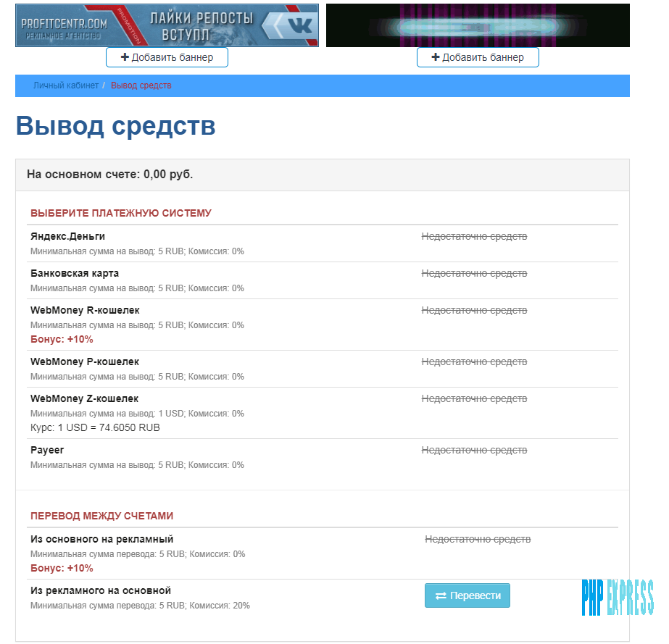Viewport: 669px width, 644px height.
Task: Open the dark glowing banner on the right
Action: coord(478,25)
